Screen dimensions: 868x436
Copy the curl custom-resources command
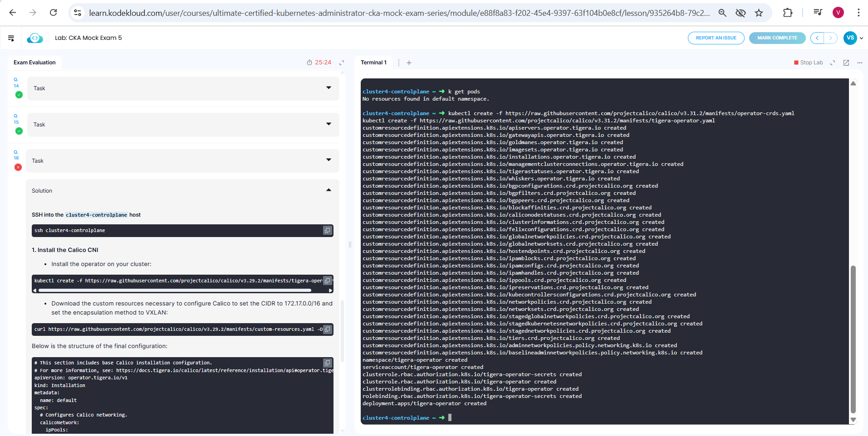[327, 329]
